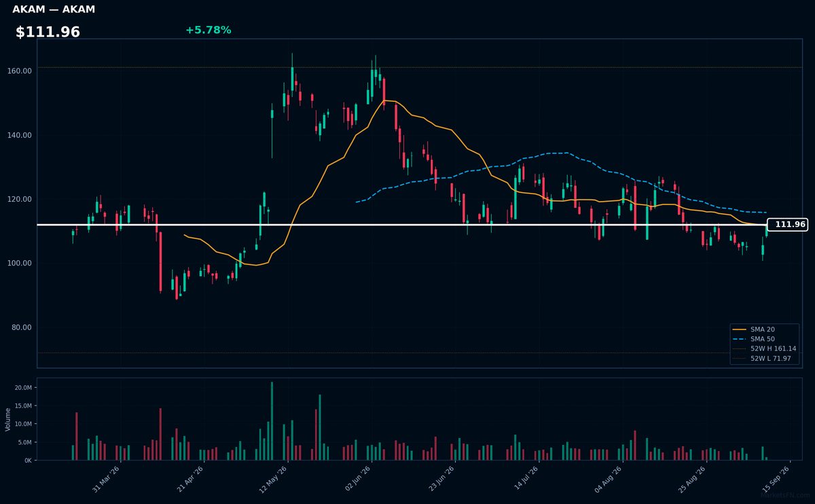Click the 52W H 161.14 legend entry

pyautogui.click(x=764, y=348)
